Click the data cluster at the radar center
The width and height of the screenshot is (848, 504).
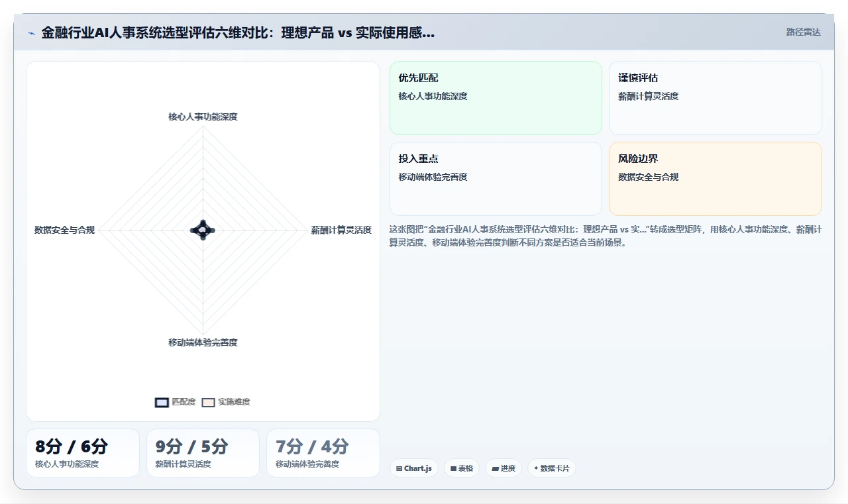[x=203, y=230]
